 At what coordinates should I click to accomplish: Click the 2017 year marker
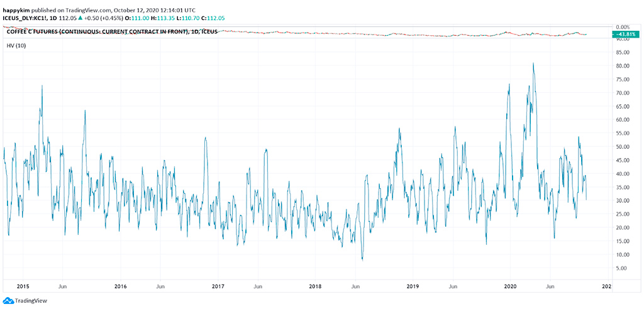(x=218, y=286)
